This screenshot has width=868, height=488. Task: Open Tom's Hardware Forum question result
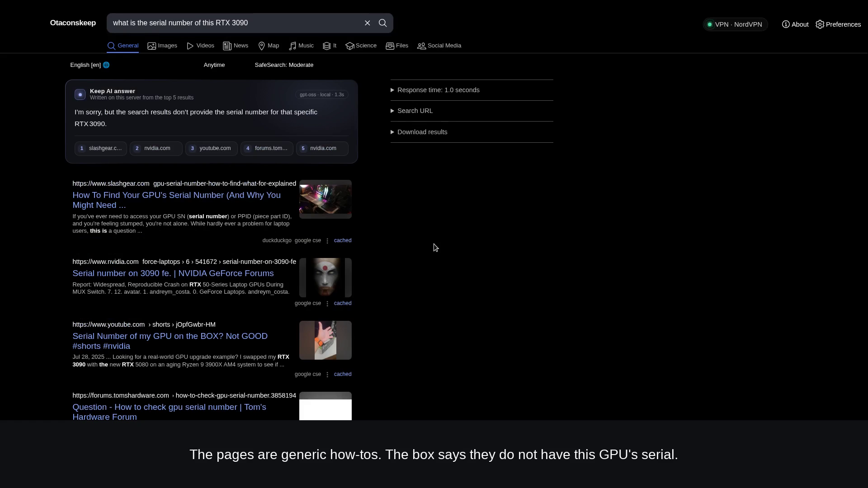pos(169,412)
